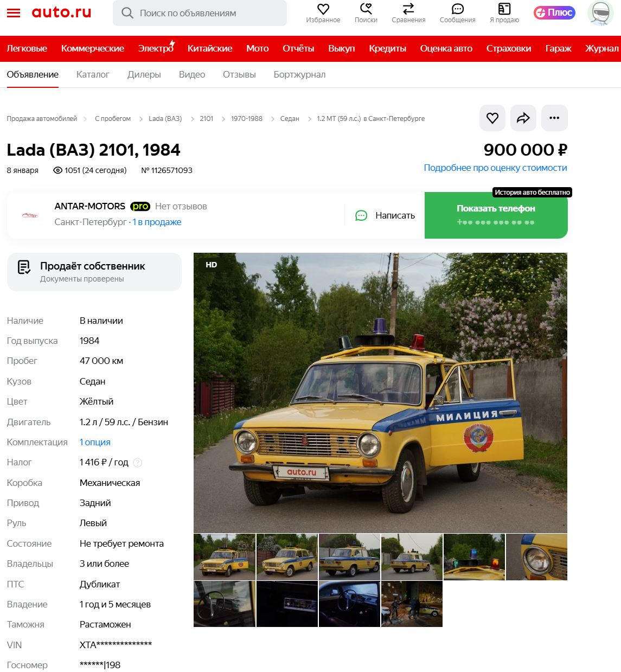Switch to the Каталог tab

(93, 74)
